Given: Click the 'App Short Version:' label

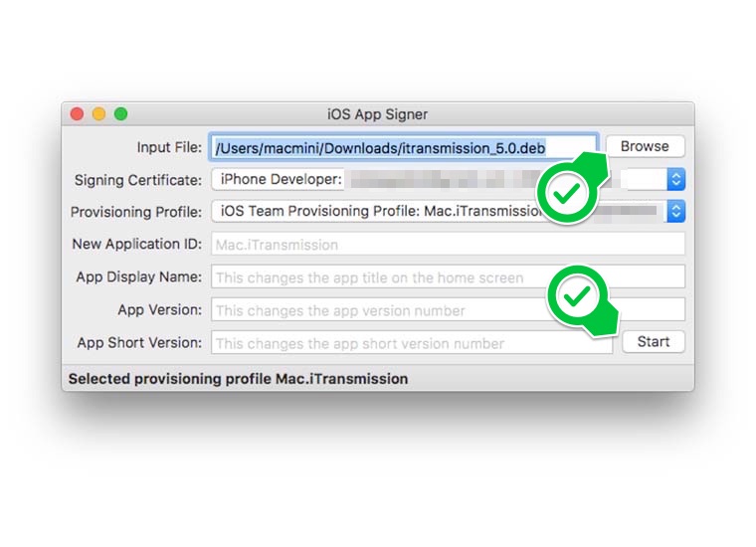Looking at the screenshot, I should tap(139, 343).
